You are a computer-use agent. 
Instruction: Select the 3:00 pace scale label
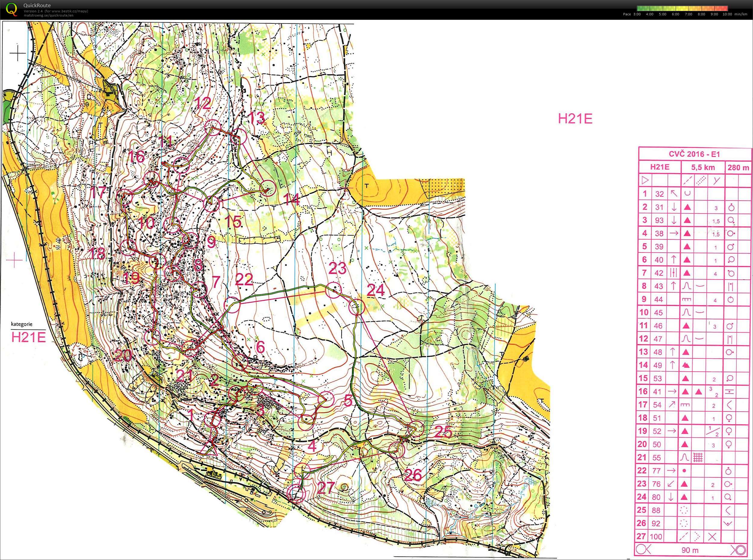pos(637,14)
